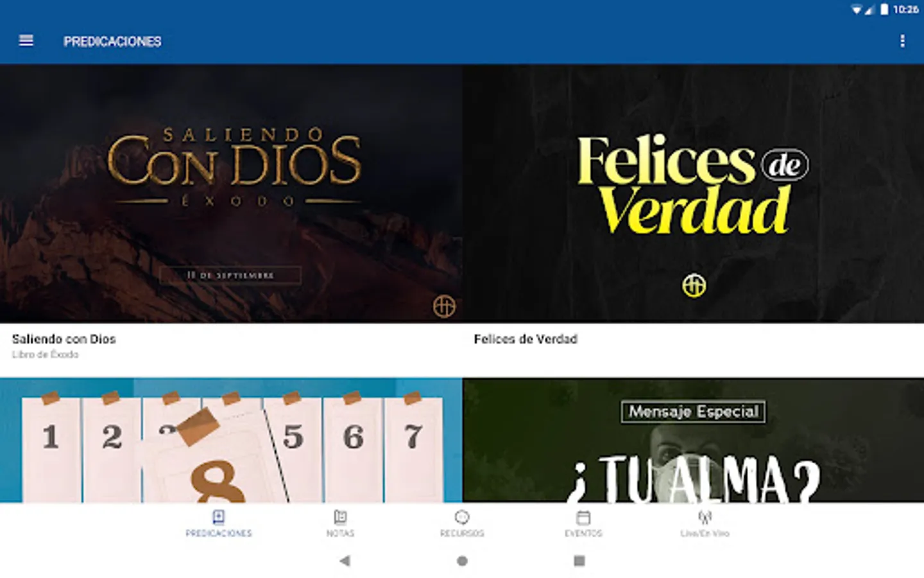Tap the Eventos calendar icon
This screenshot has width=924, height=578.
[x=583, y=517]
